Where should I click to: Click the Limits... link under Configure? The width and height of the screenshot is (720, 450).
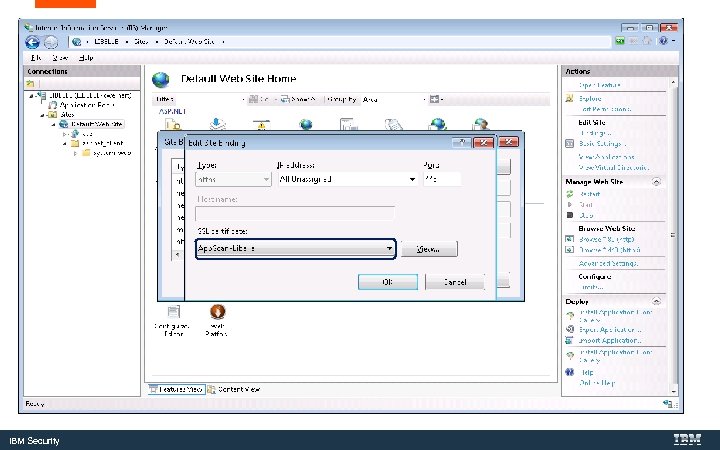pos(592,287)
